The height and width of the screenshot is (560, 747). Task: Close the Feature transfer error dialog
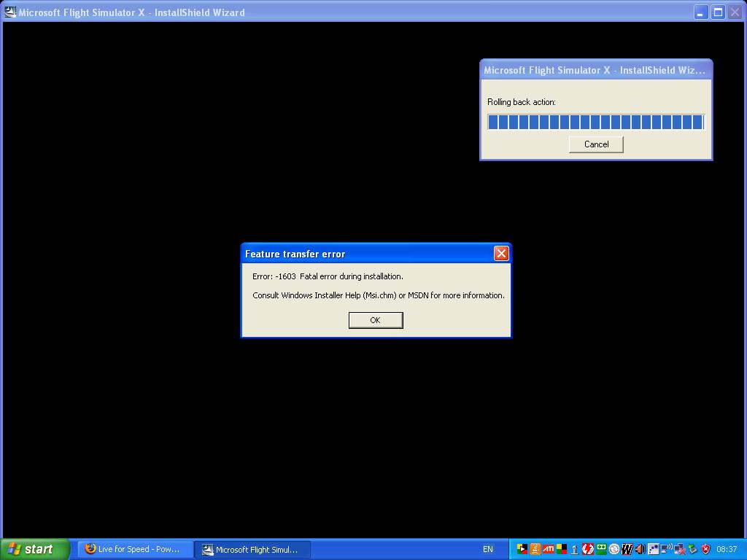click(500, 253)
